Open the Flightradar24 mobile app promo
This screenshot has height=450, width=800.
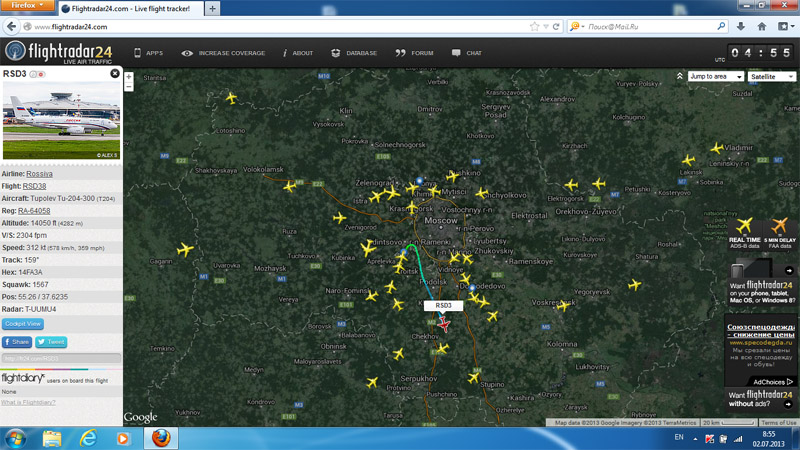(x=761, y=284)
